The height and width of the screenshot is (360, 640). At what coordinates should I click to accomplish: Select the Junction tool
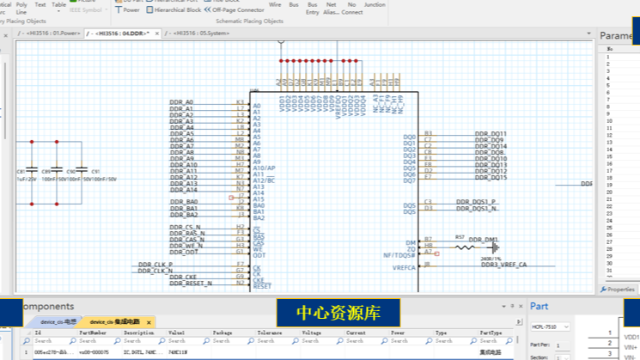point(374,5)
